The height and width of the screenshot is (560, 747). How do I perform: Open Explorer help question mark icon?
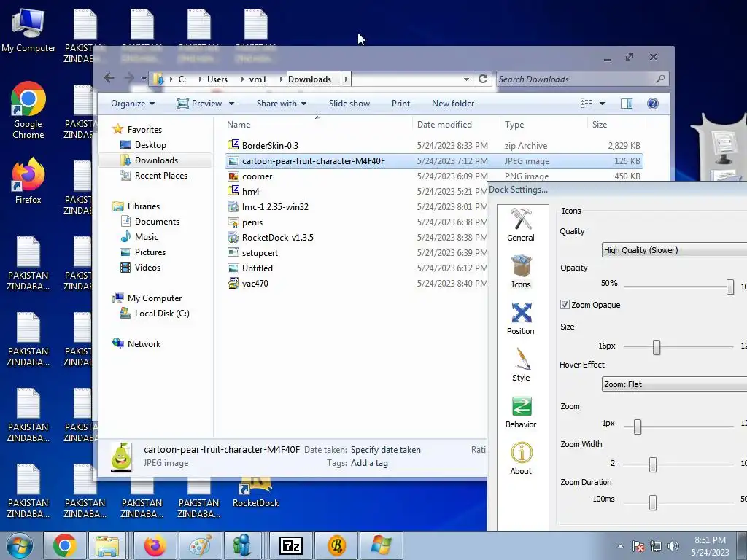(x=653, y=104)
